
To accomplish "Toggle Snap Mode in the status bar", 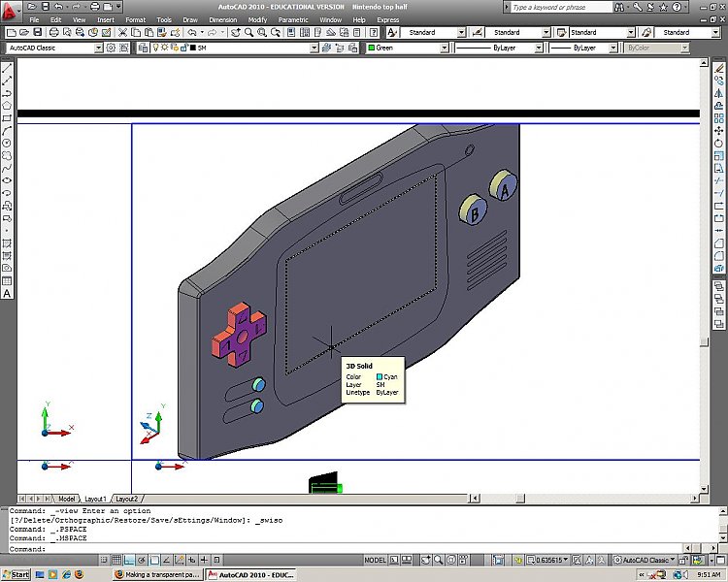I will (x=104, y=560).
